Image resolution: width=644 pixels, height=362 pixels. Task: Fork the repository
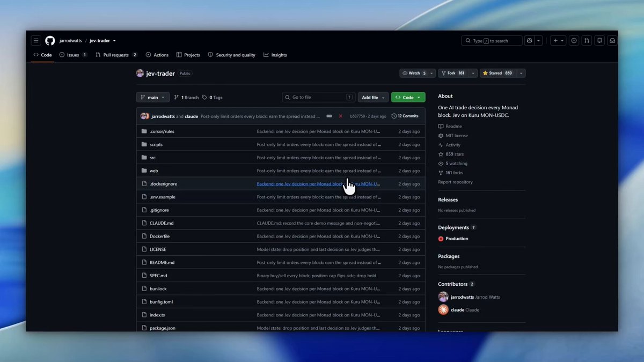(x=453, y=73)
